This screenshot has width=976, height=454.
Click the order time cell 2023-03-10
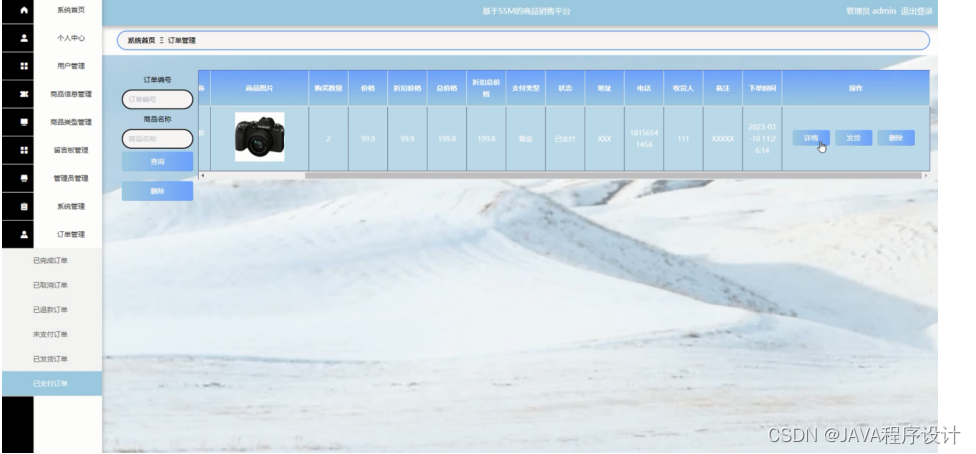pyautogui.click(x=762, y=138)
